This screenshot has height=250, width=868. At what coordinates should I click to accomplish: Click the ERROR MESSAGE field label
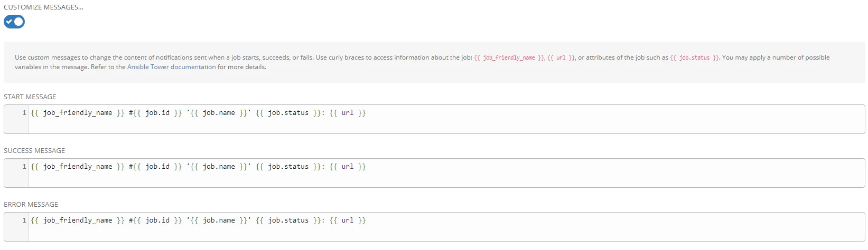(x=31, y=205)
